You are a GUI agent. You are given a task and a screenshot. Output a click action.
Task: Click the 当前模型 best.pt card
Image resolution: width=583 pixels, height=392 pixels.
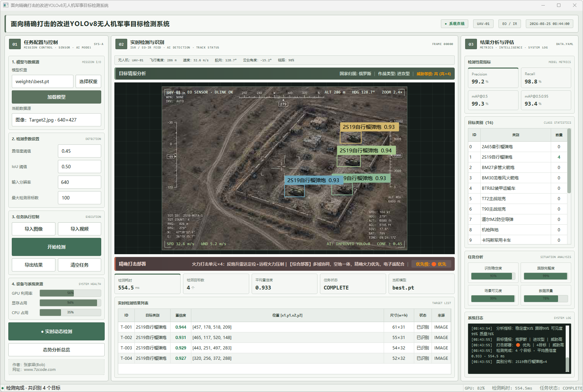(x=421, y=284)
